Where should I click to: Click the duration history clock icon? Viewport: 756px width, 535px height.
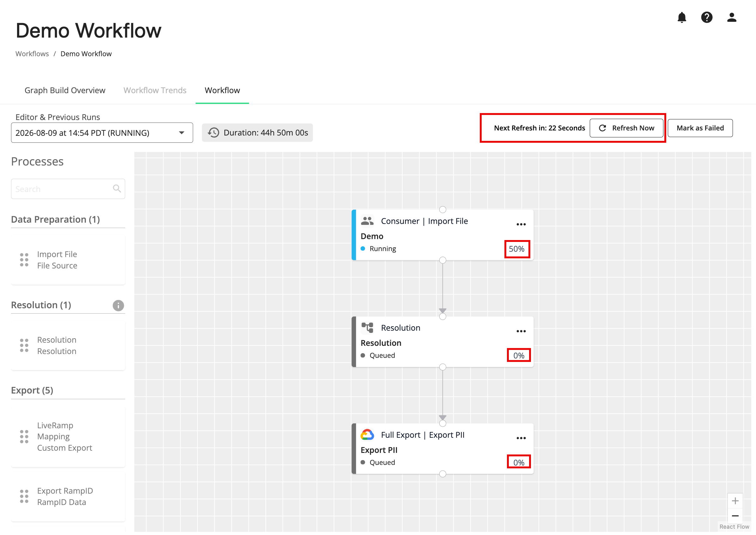click(213, 132)
